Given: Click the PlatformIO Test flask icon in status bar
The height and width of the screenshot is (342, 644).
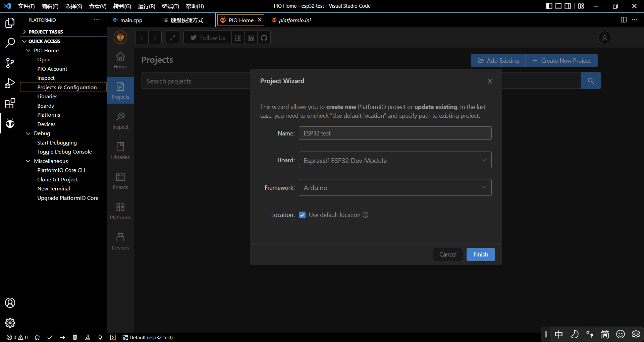Looking at the screenshot, I should (x=88, y=337).
